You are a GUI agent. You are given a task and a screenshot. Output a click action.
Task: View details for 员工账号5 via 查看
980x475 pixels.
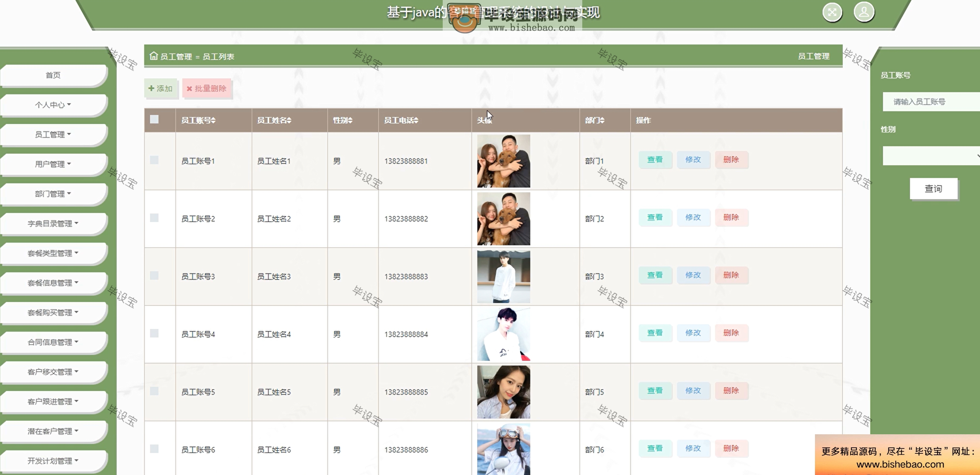tap(655, 390)
